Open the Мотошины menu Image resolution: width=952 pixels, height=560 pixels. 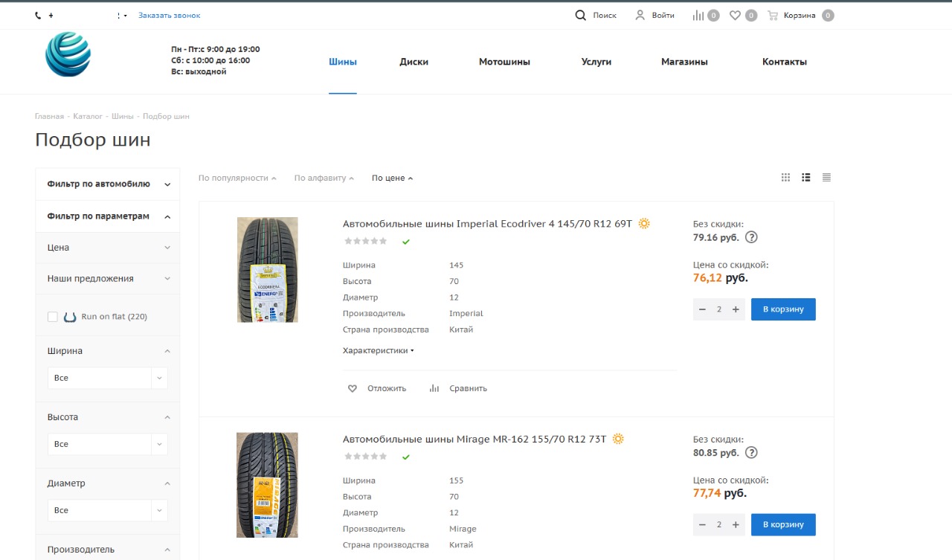tap(504, 62)
